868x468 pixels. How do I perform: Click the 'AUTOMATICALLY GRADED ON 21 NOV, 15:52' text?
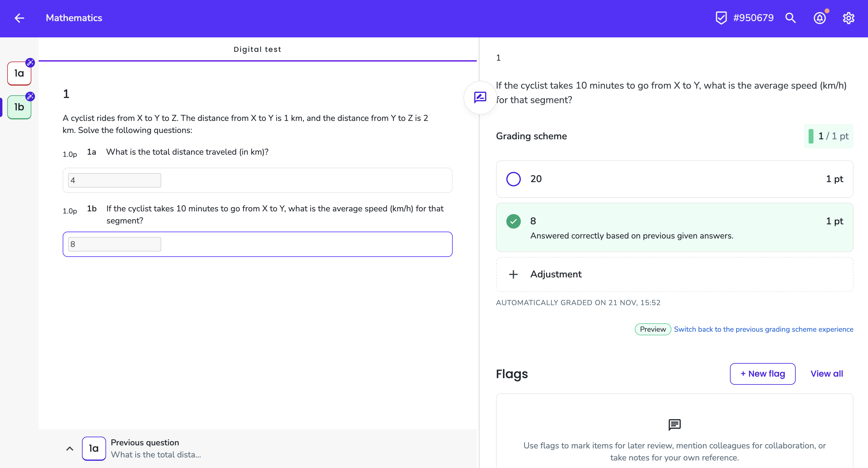(x=578, y=302)
